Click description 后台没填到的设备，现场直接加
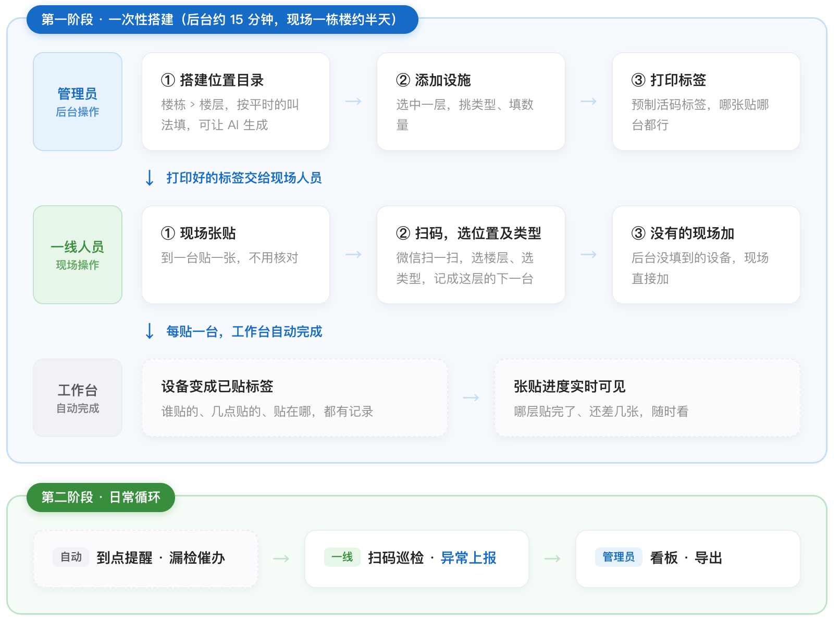The image size is (840, 622). tap(700, 268)
